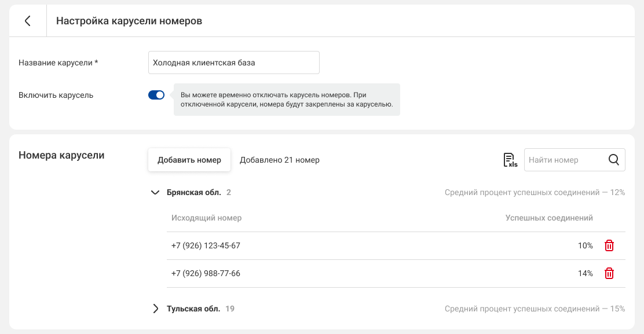The height and width of the screenshot is (334, 644).
Task: Click the Добавлено 21 номер counter text
Action: point(280,160)
